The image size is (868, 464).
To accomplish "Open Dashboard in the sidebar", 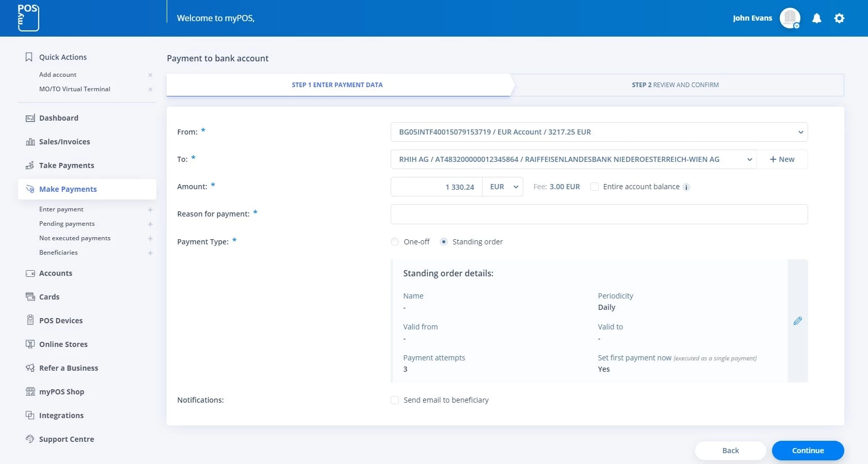I will [x=59, y=118].
